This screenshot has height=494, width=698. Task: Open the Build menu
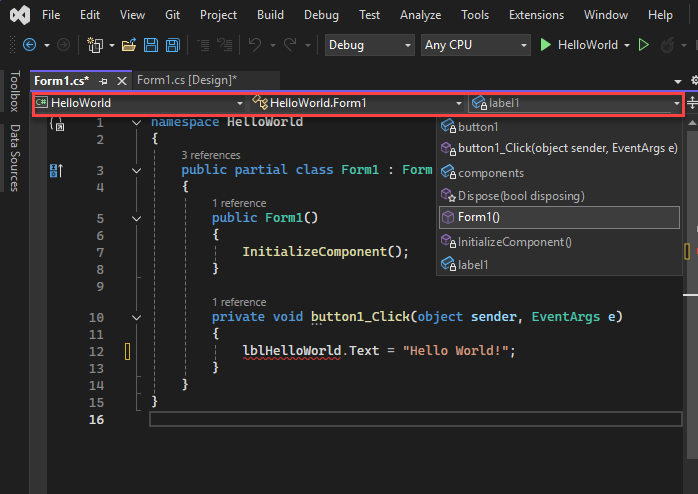pos(270,15)
